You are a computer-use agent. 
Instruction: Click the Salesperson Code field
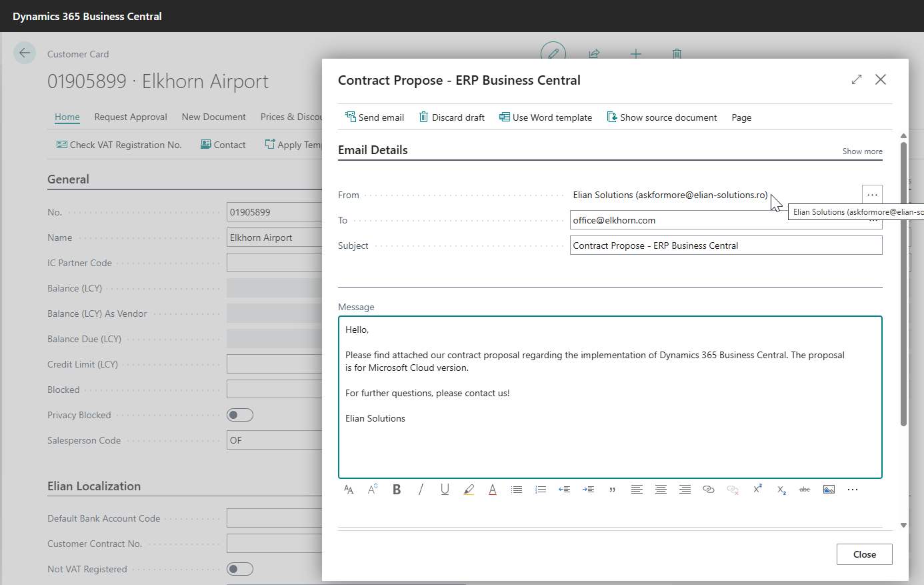point(275,440)
